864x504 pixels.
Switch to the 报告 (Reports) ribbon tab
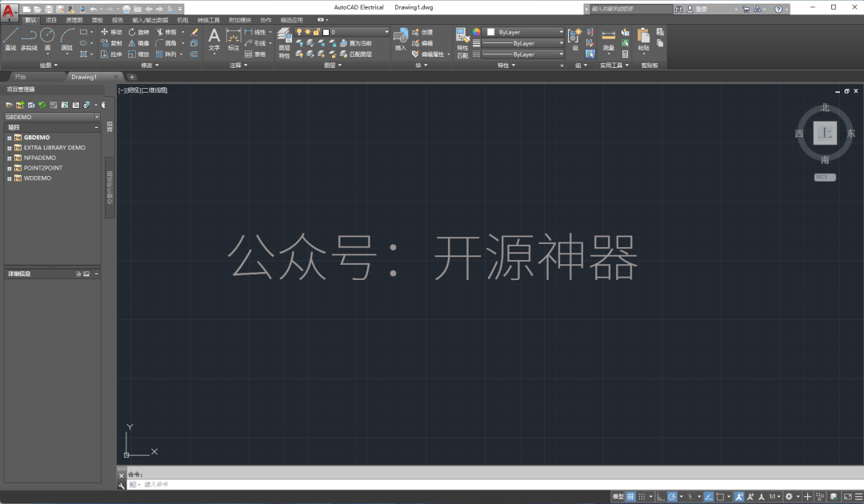[x=118, y=20]
